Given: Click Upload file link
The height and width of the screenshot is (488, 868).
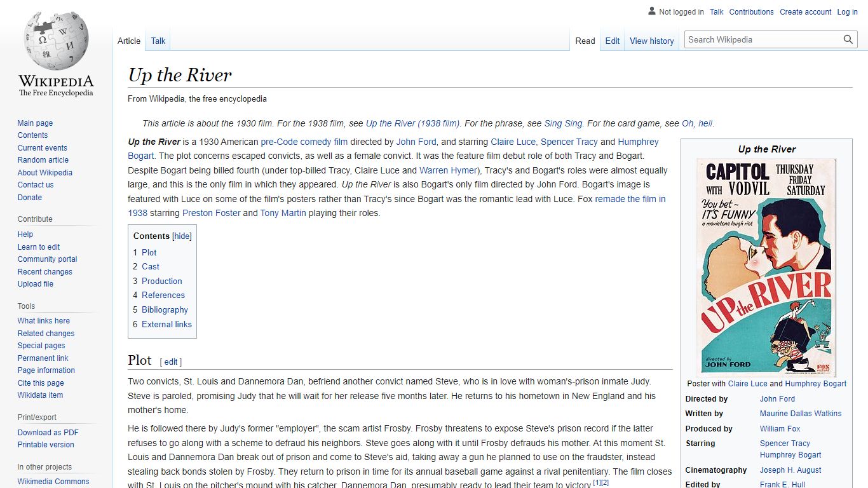Looking at the screenshot, I should pos(36,284).
